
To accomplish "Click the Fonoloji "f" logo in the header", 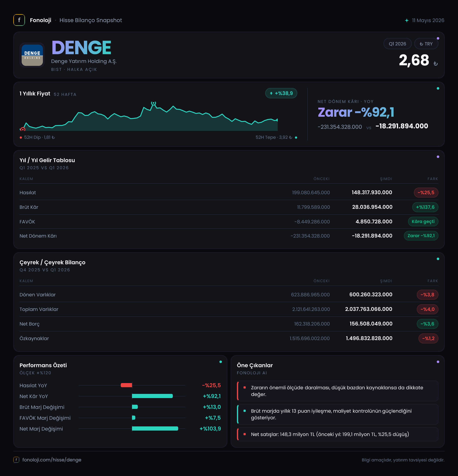I will pyautogui.click(x=19, y=20).
